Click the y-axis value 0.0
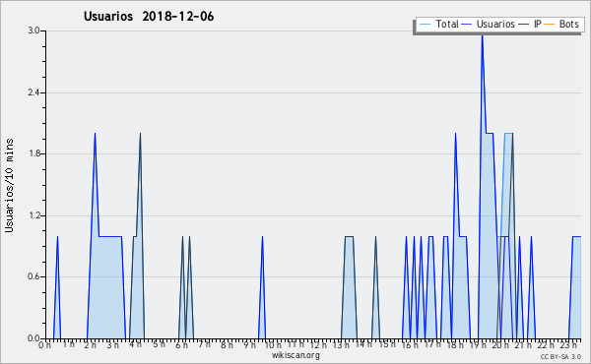591x364 pixels. pos(33,338)
